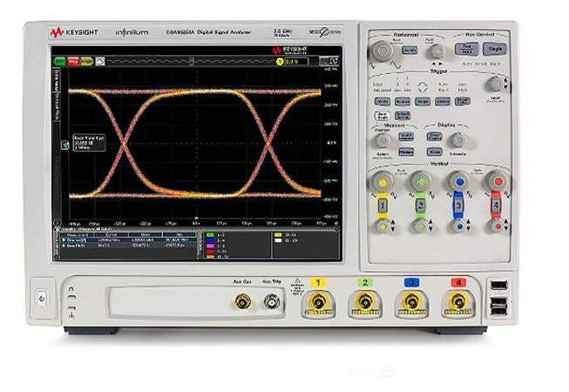The image size is (569, 392).
Task: Click the power button on front panel
Action: click(x=42, y=298)
